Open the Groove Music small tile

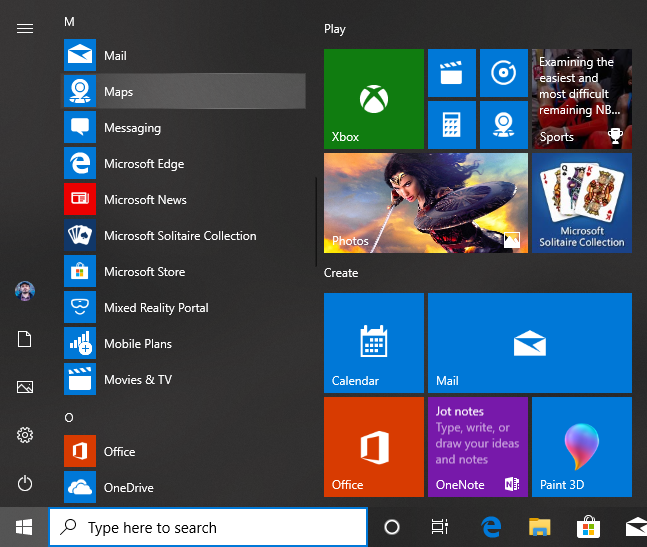(504, 73)
